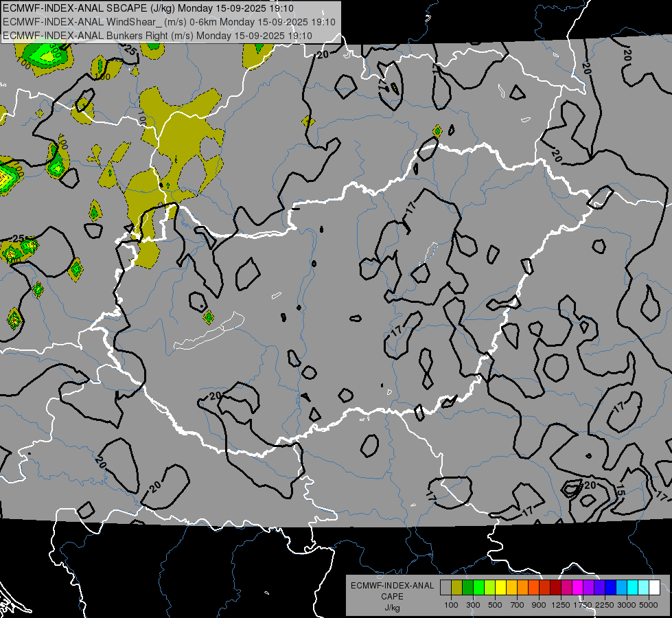This screenshot has height=618, width=672.
Task: Select the legend's 3000 tick value
Action: pos(627,605)
